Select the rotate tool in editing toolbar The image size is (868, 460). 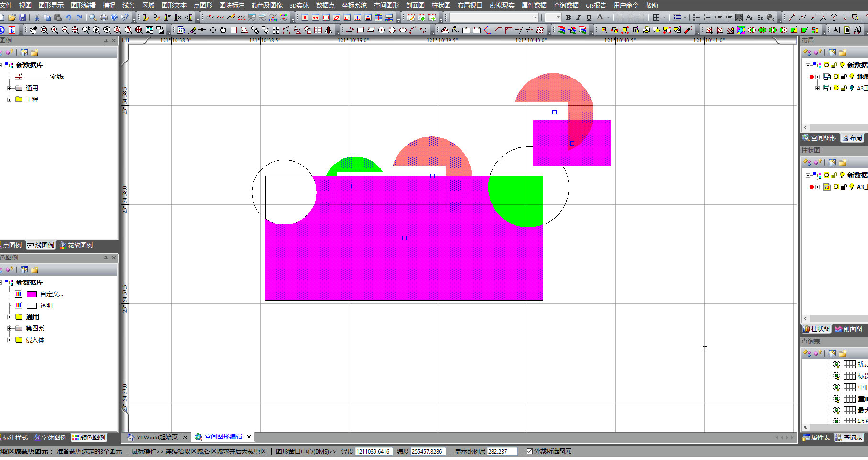[x=223, y=30]
